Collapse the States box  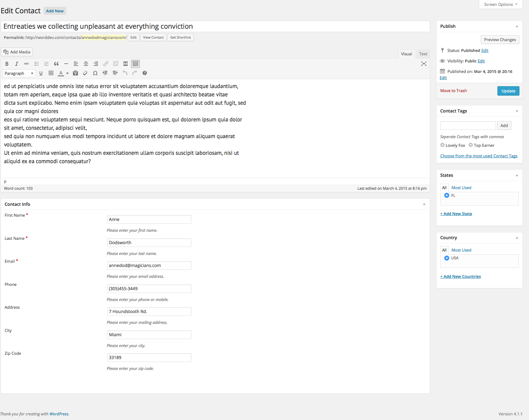tap(517, 175)
